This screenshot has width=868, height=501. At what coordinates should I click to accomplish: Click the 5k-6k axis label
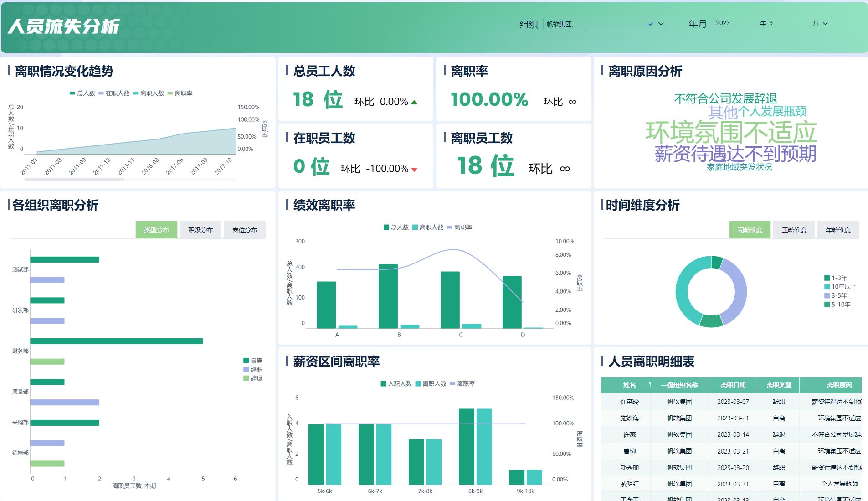(325, 491)
